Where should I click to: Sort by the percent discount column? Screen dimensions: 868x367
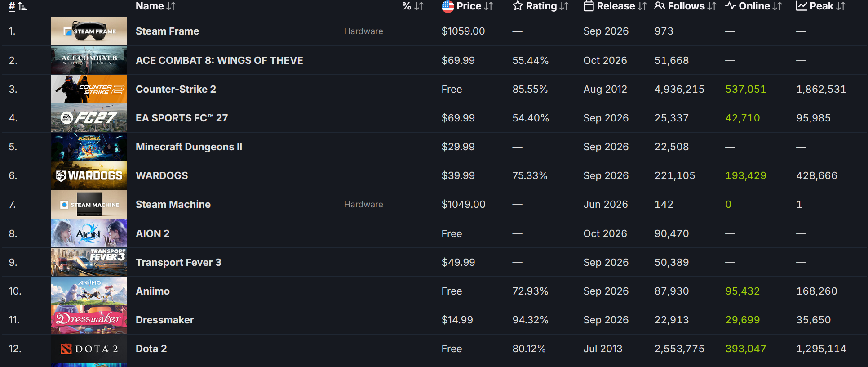click(413, 6)
